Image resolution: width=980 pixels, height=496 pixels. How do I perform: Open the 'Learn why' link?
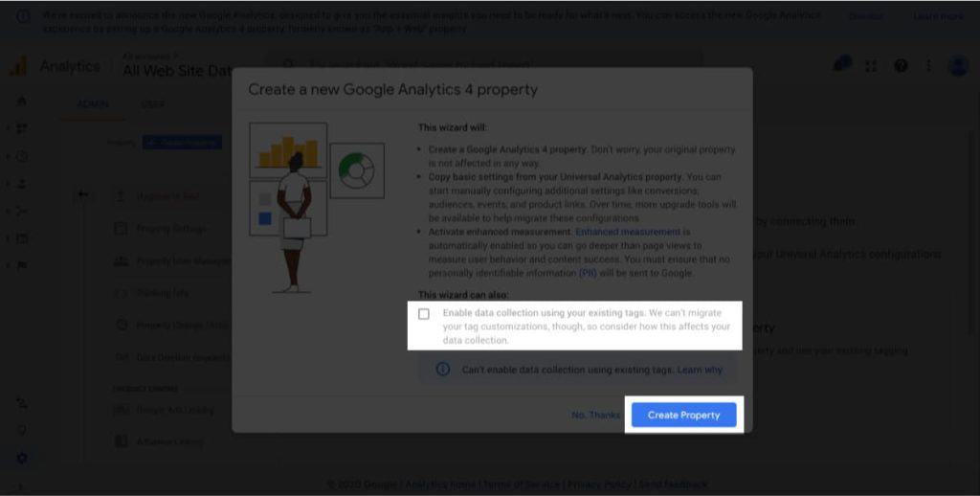tap(700, 370)
